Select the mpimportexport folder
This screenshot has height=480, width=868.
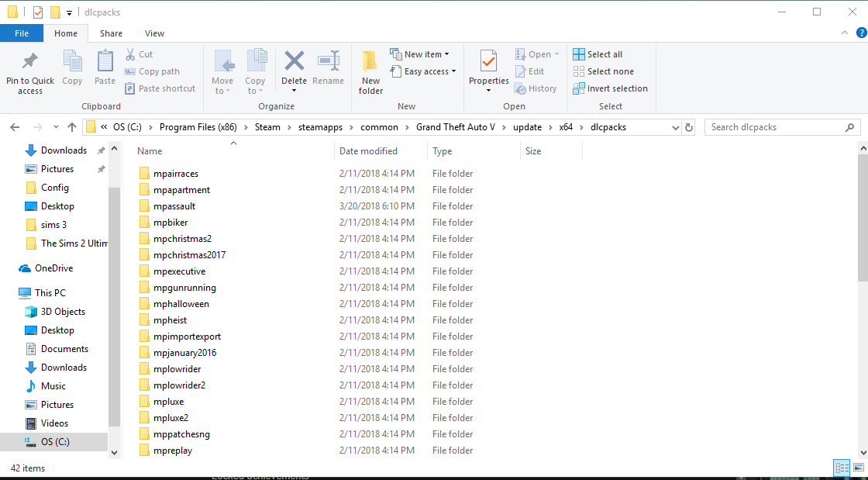[x=187, y=337]
